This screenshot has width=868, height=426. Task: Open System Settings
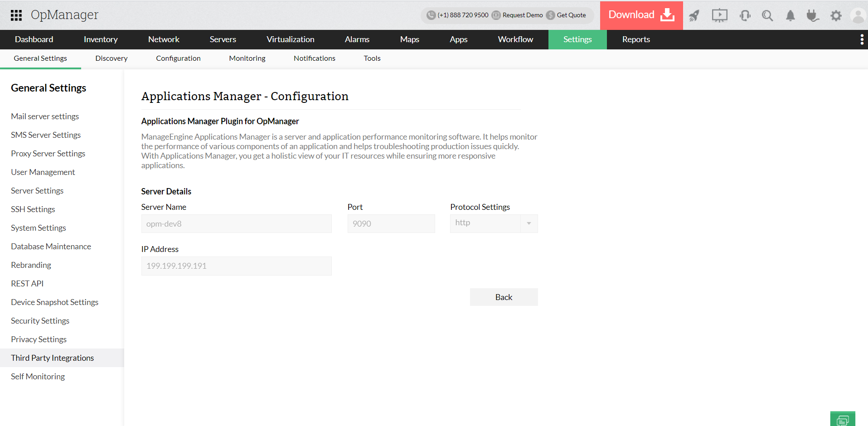click(x=39, y=228)
